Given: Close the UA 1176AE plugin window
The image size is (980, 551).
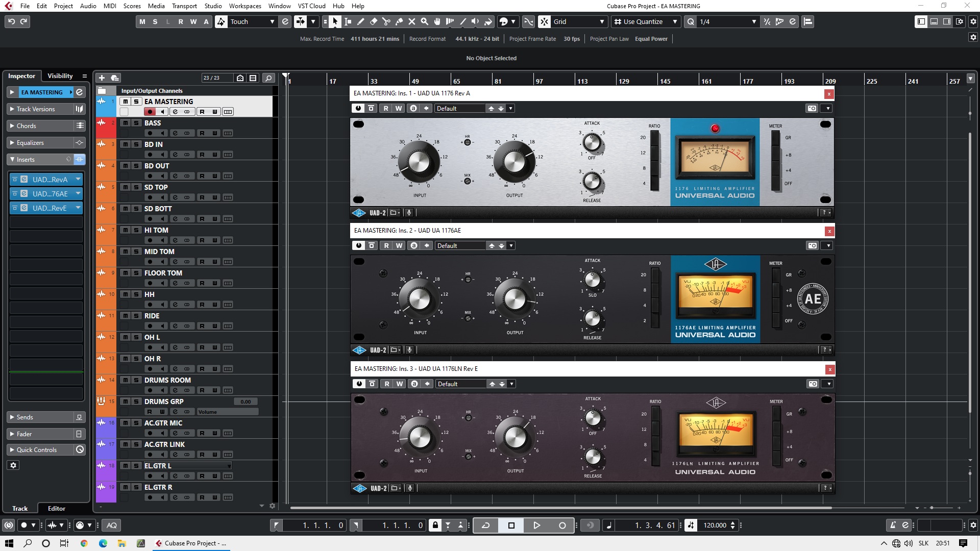Looking at the screenshot, I should pyautogui.click(x=829, y=231).
